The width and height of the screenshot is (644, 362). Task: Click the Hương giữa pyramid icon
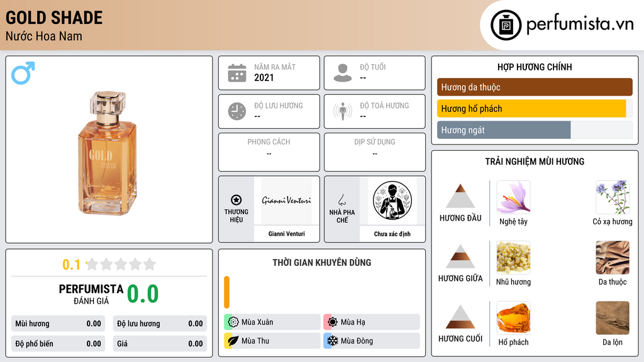pos(460,256)
